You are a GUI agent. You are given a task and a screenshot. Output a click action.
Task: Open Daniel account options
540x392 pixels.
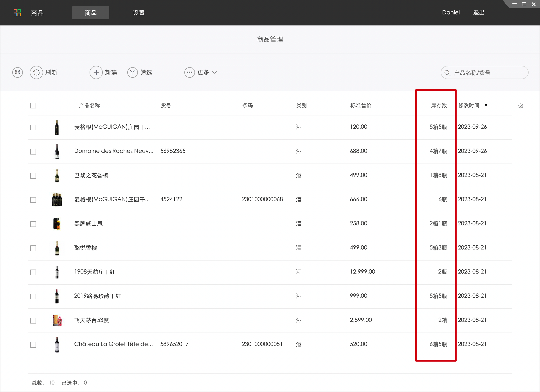point(451,12)
